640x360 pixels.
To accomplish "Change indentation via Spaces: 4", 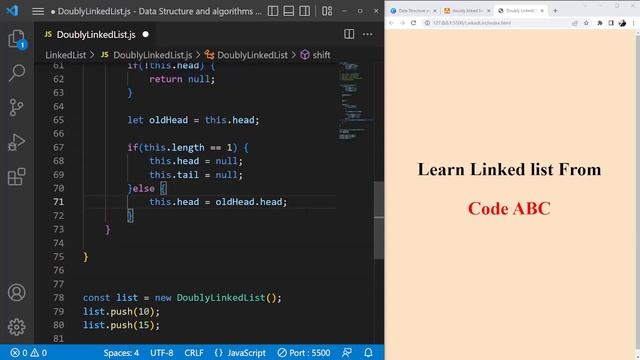I will coord(121,353).
